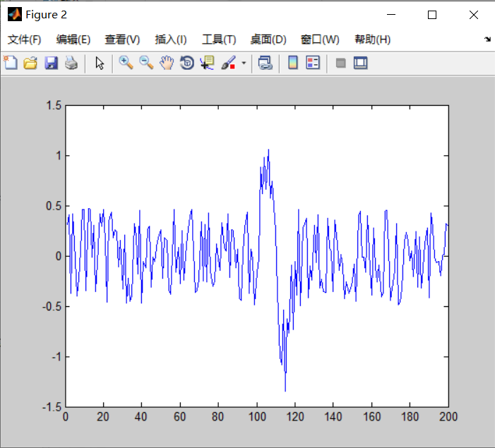Insert a legend using the toolbar icon
This screenshot has width=495, height=448.
(x=313, y=63)
